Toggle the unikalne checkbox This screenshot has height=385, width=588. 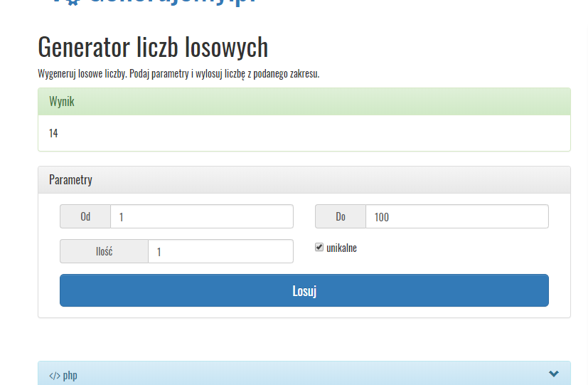319,247
